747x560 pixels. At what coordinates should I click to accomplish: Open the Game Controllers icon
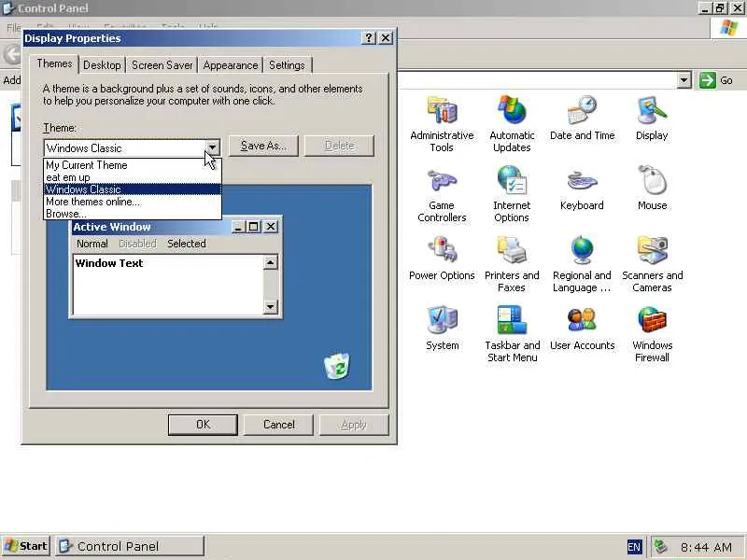pos(442,194)
